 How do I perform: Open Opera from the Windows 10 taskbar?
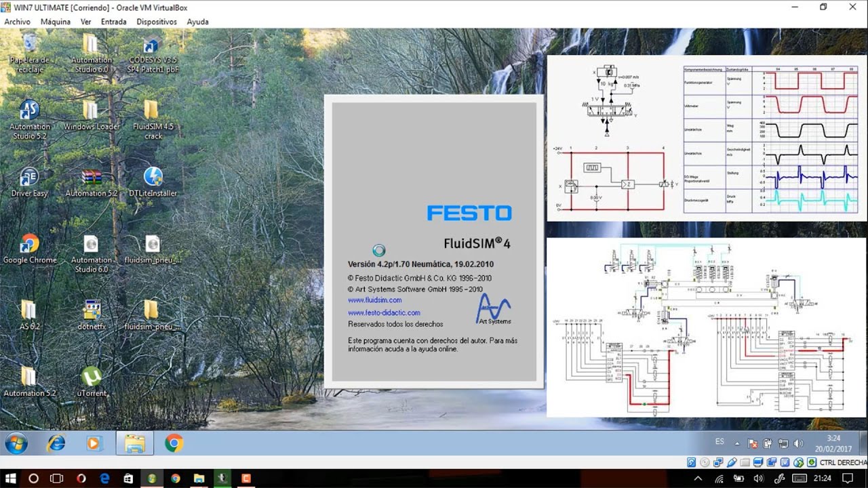coord(81,479)
